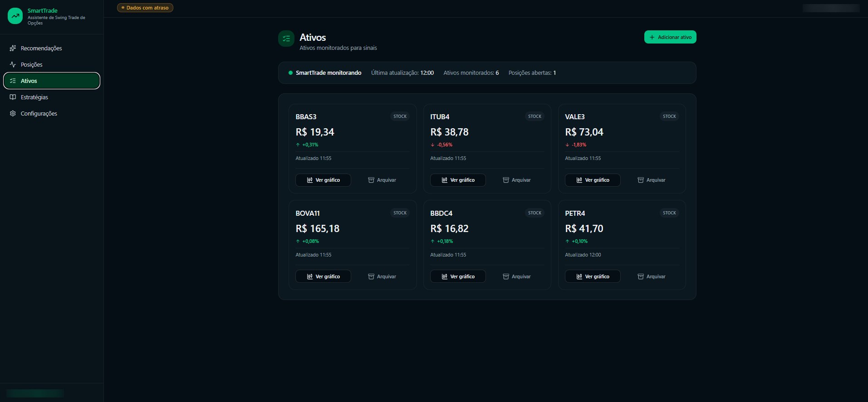
Task: Click the price R$ 16,82
Action: (x=449, y=228)
